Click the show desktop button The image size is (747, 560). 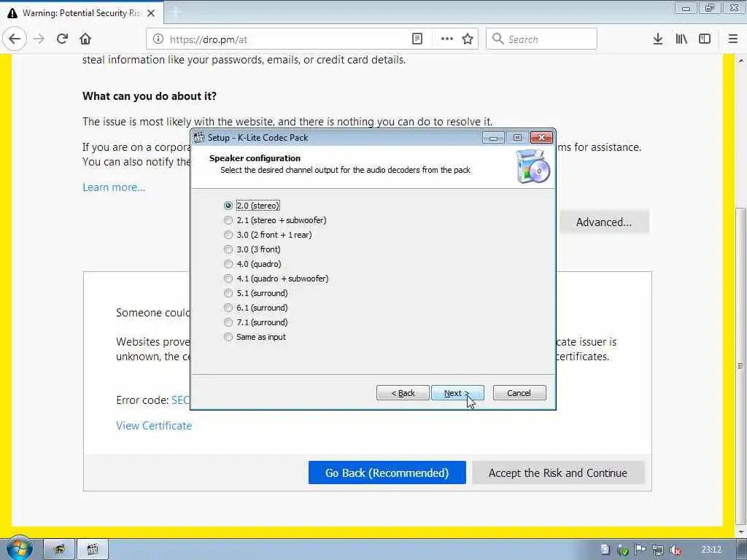tap(741, 550)
